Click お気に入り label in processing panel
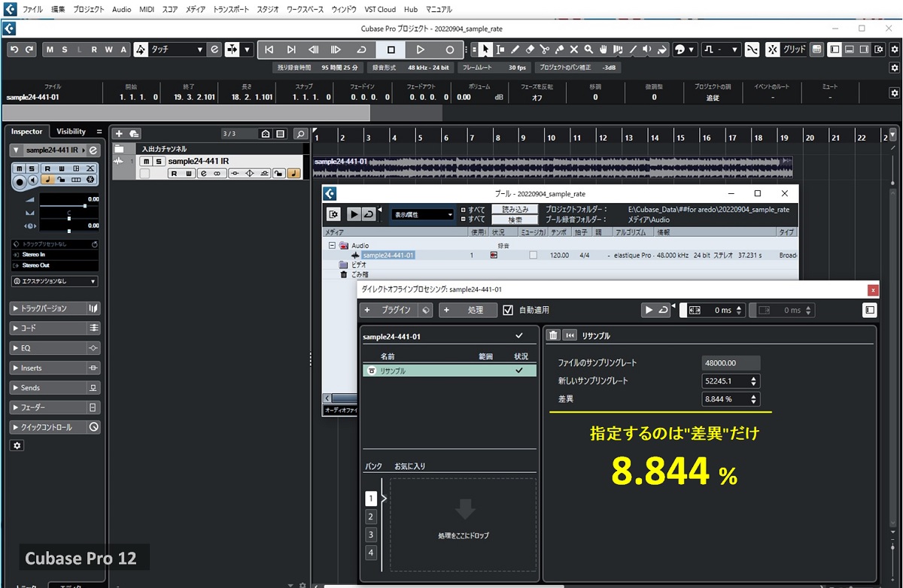This screenshot has width=903, height=588. (410, 466)
